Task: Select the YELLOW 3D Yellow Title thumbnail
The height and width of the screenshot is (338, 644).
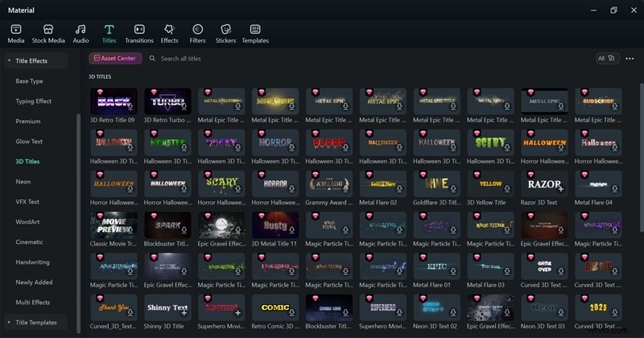Action: [490, 183]
